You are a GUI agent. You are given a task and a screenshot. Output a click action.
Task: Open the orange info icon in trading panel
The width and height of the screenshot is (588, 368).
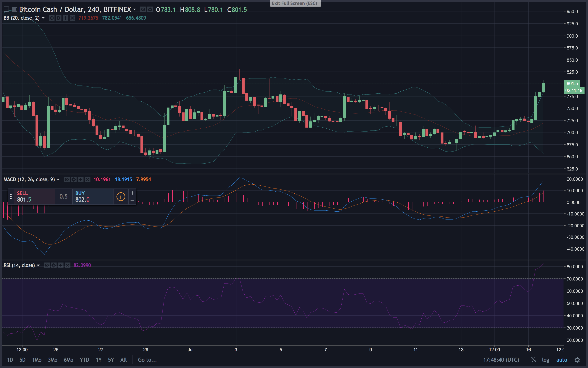(x=121, y=196)
